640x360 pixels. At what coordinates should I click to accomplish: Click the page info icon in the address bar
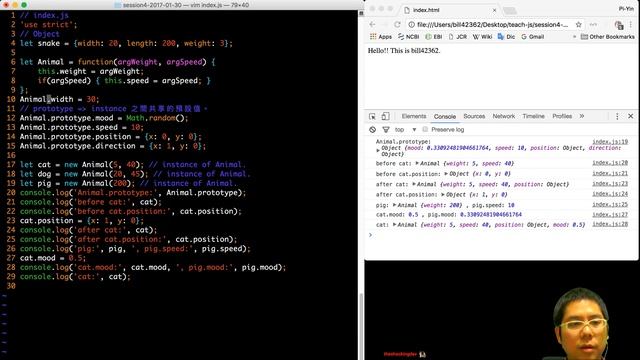tap(411, 24)
